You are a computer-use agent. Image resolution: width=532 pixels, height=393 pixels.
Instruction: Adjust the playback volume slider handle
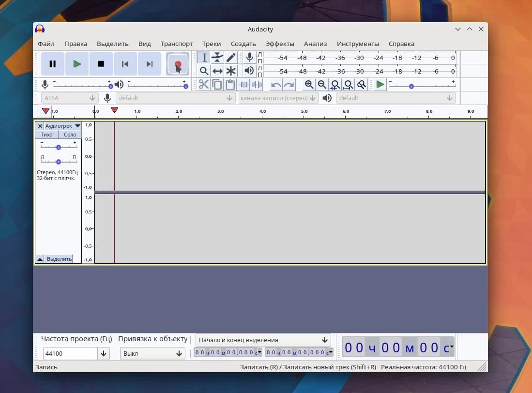point(185,87)
